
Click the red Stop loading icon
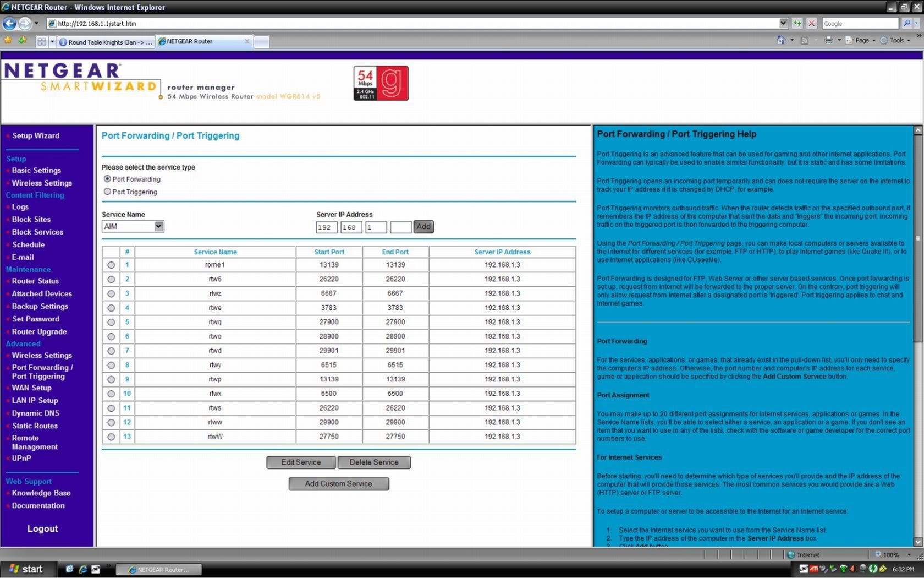pos(811,23)
